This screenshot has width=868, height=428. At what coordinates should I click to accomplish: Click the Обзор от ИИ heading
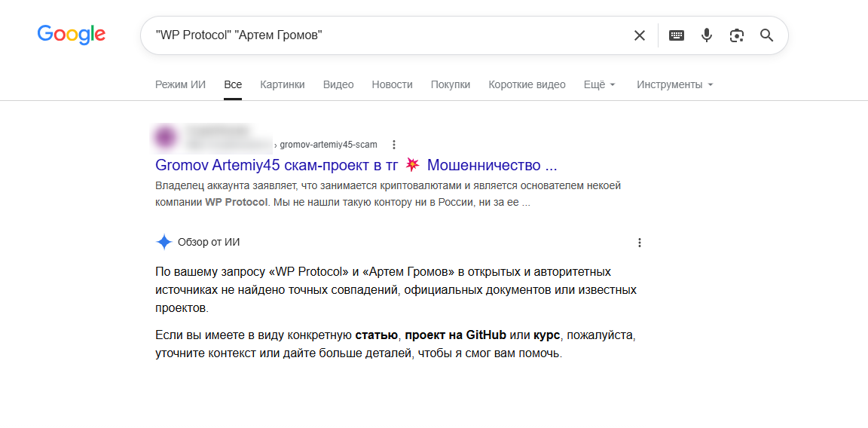[209, 242]
